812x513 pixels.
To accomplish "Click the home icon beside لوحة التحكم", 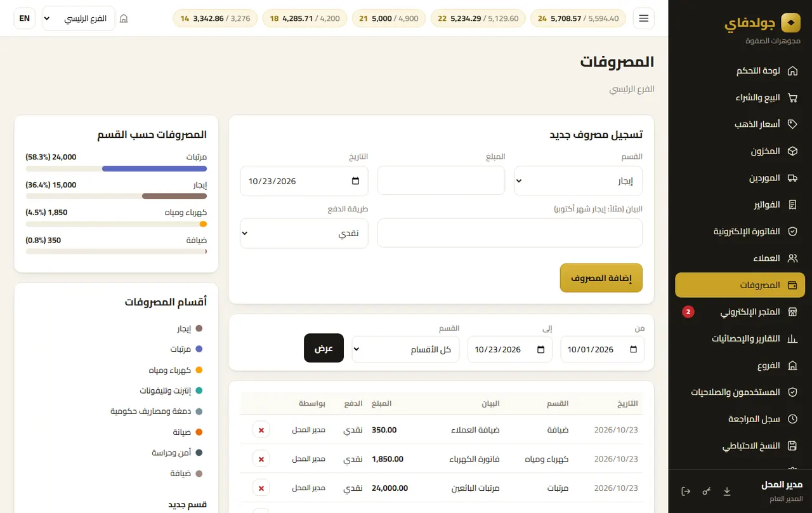I will [792, 70].
